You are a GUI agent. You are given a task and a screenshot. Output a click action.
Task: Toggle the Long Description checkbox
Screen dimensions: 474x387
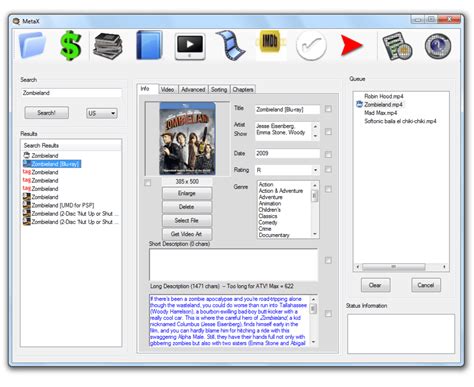pos(328,314)
